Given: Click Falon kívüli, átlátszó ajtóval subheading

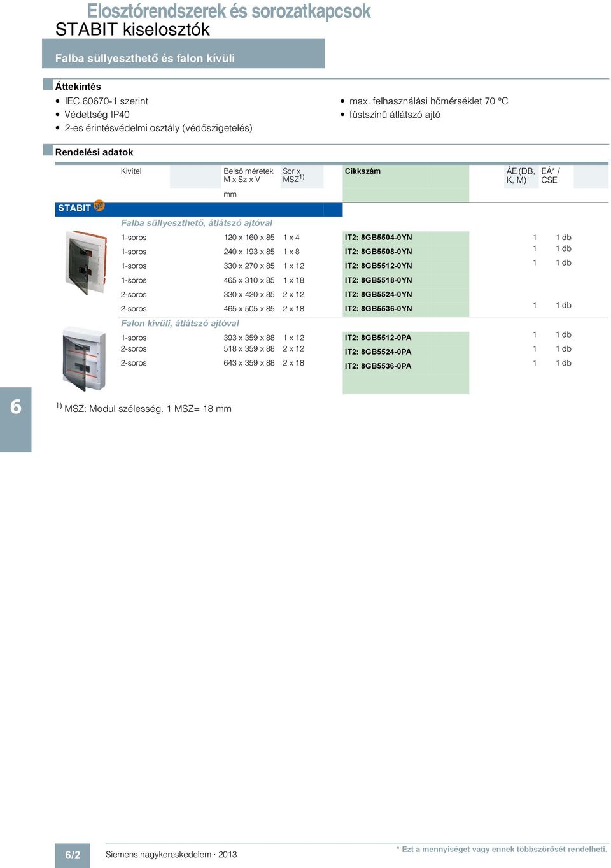Looking at the screenshot, I should [180, 324].
